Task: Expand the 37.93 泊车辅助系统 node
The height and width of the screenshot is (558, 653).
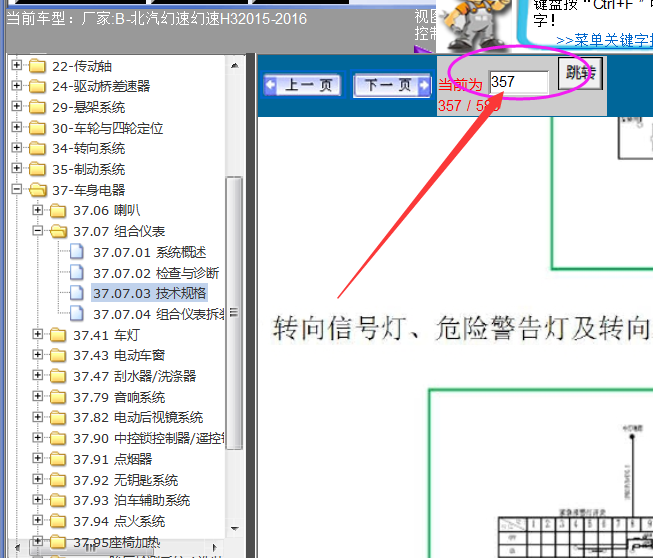Action: point(37,499)
